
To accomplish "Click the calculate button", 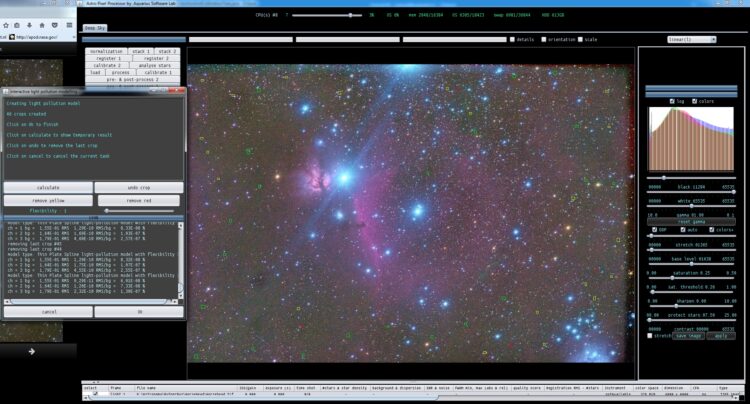I will (48, 187).
